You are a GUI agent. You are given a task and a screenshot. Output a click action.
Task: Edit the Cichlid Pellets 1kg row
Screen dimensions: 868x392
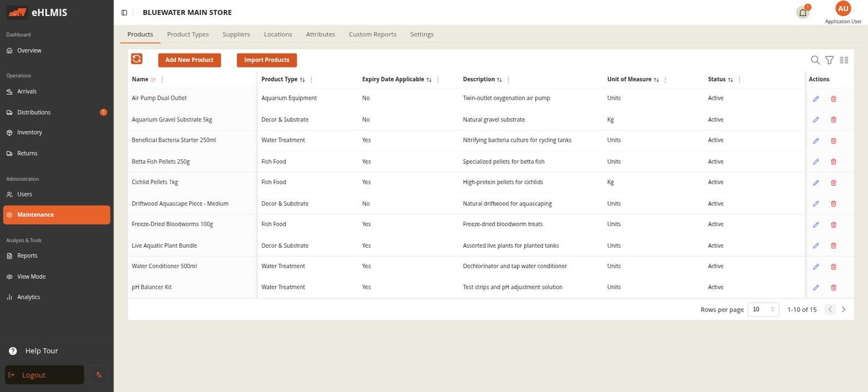(816, 183)
